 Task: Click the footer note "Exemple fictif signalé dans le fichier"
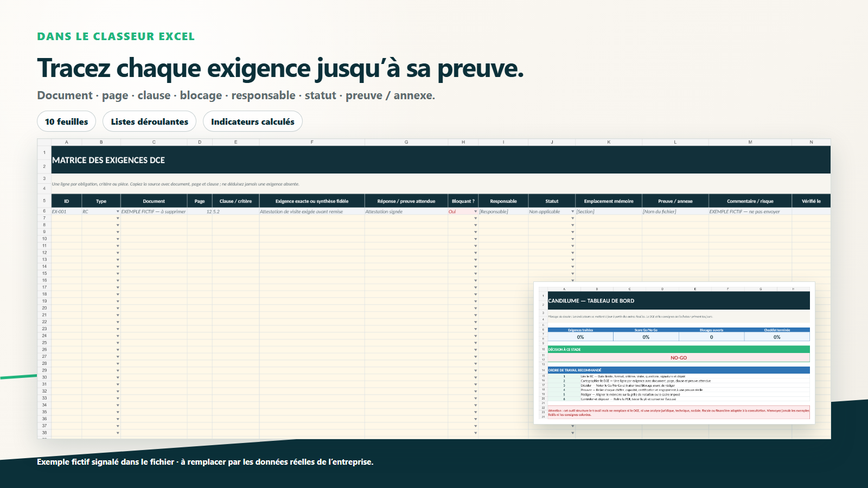106,462
